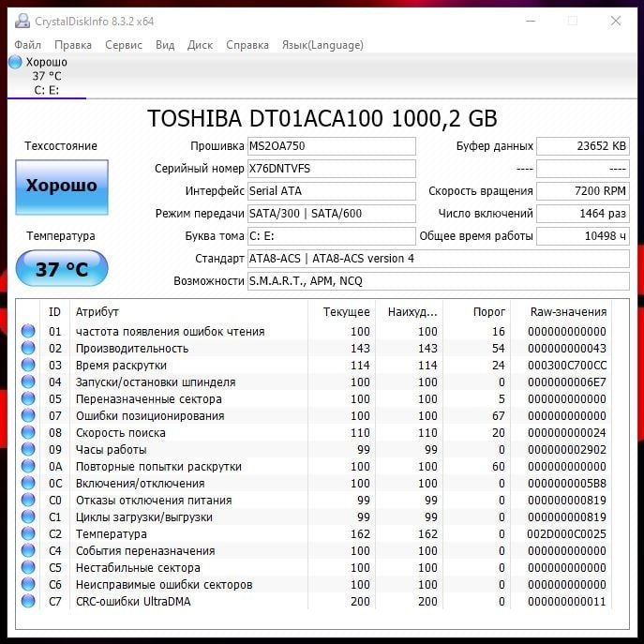This screenshot has width=644, height=644.
Task: Click the Наихуд... column header
Action: pos(409,312)
